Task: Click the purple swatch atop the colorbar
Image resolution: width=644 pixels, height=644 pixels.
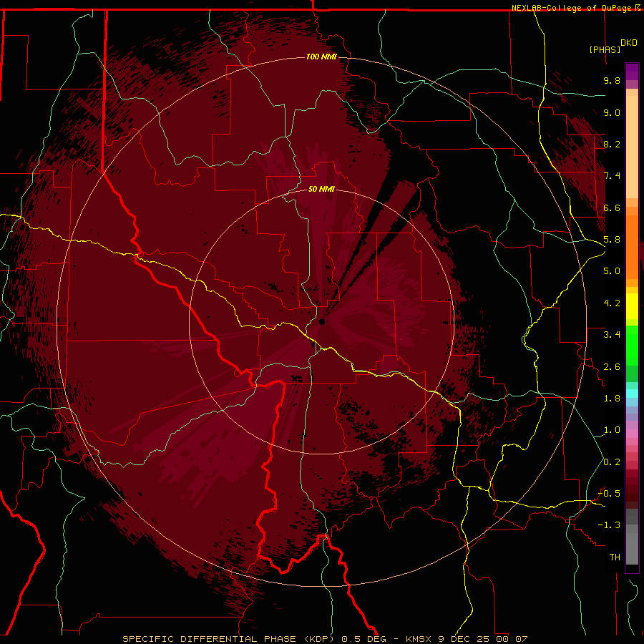Action: point(632,72)
